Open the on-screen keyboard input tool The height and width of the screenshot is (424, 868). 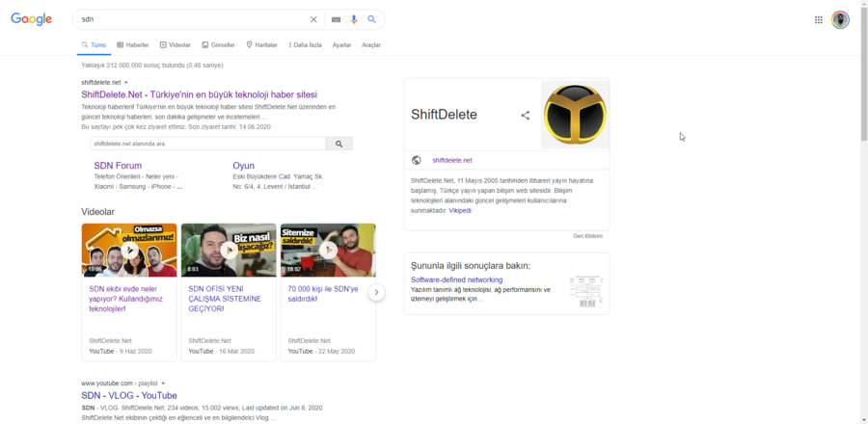pyautogui.click(x=336, y=19)
